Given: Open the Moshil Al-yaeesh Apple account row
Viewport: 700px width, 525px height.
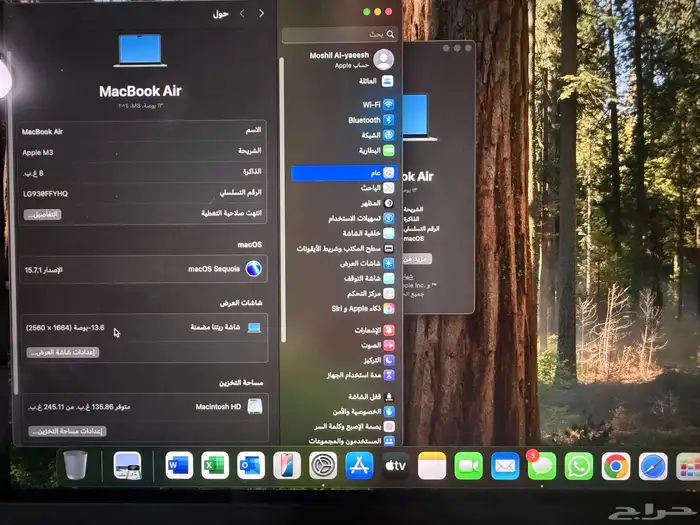Looking at the screenshot, I should pyautogui.click(x=345, y=59).
